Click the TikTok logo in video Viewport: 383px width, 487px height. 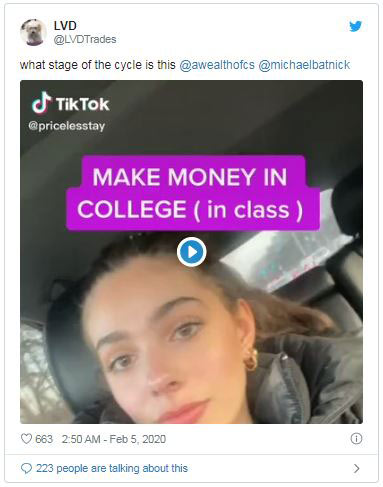click(41, 103)
